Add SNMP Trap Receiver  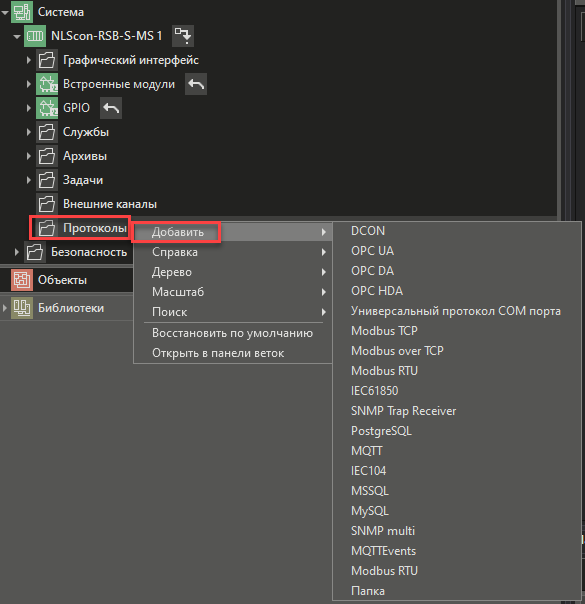(457, 411)
